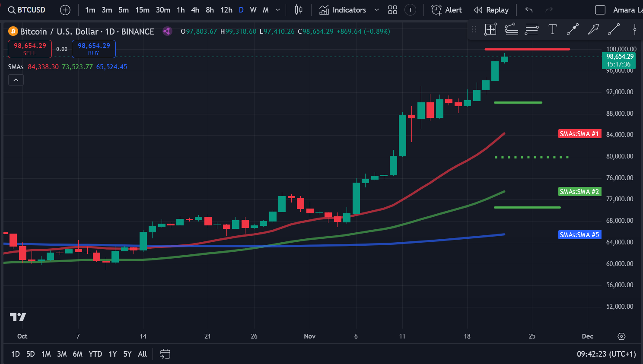The height and width of the screenshot is (364, 643).
Task: Set range to 1Y
Action: point(112,354)
